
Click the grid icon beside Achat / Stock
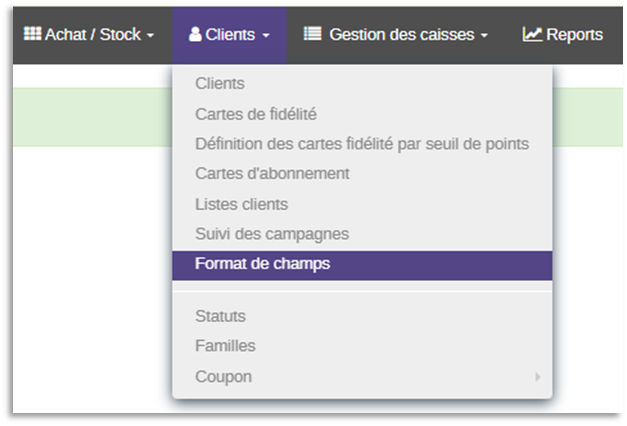pos(32,34)
